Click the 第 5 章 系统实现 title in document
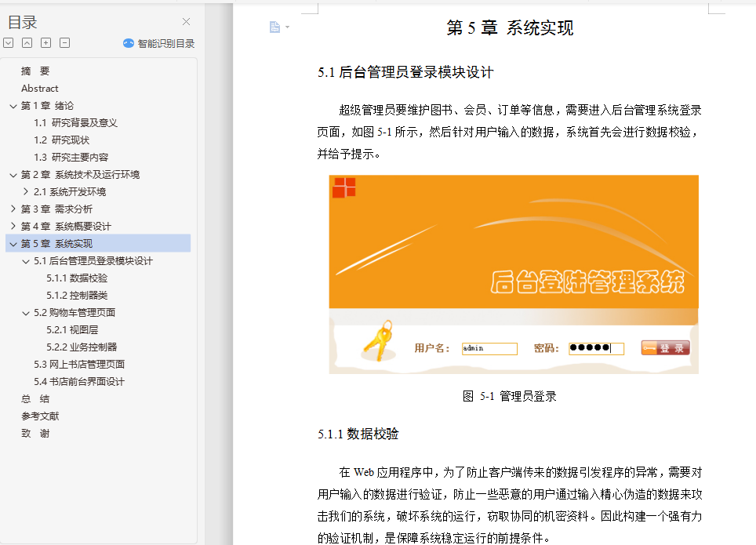Screen dimensions: 756x545 [510, 28]
